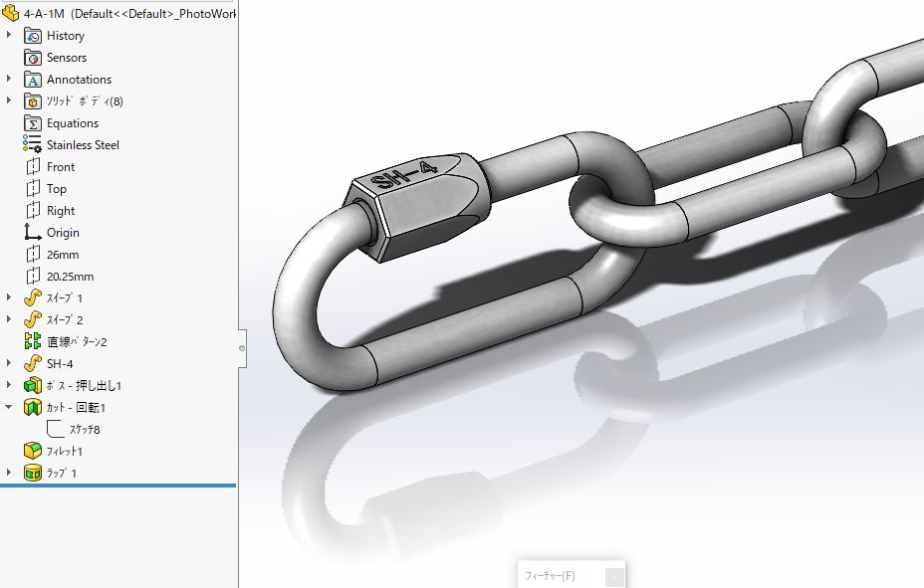This screenshot has height=588, width=924.
Task: Select the Stainless Steel material label
Action: tap(83, 145)
